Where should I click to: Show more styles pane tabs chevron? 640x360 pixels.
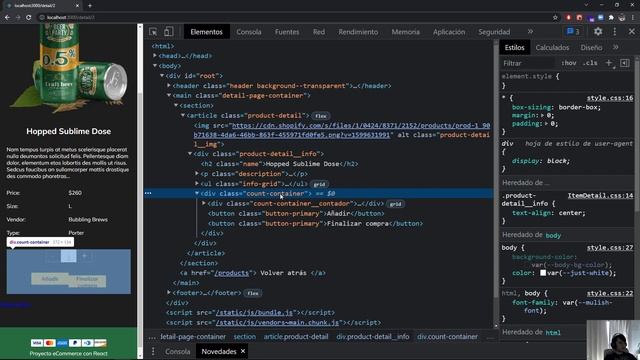pyautogui.click(x=616, y=47)
